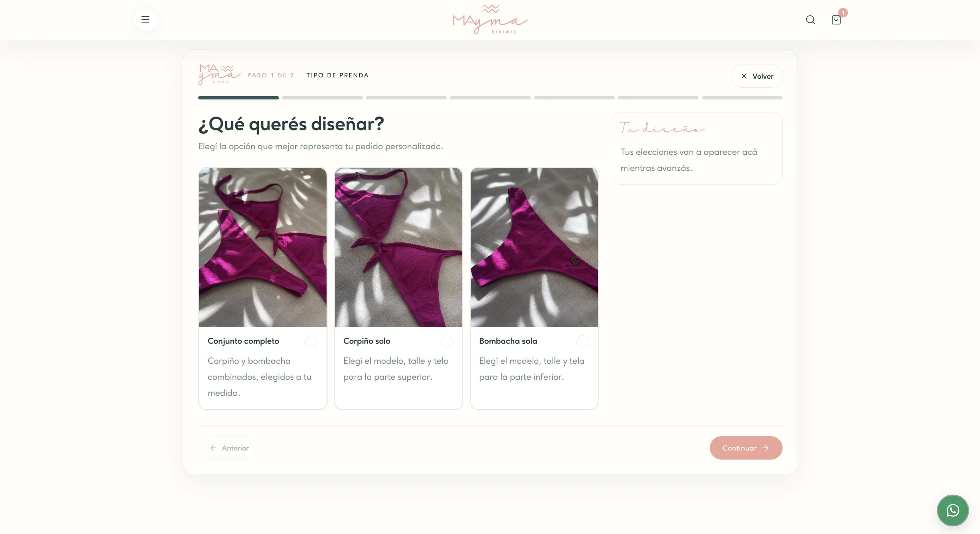
Task: Click the Corpiño solo top photo
Action: click(x=398, y=247)
